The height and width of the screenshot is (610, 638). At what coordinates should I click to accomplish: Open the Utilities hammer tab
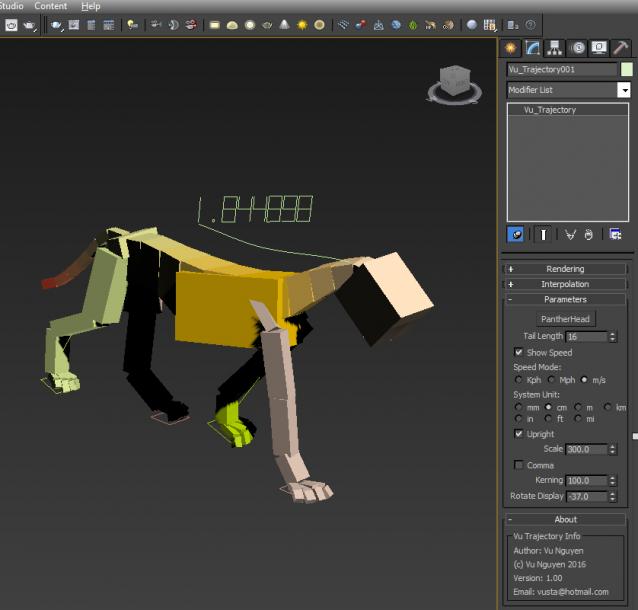pyautogui.click(x=621, y=47)
